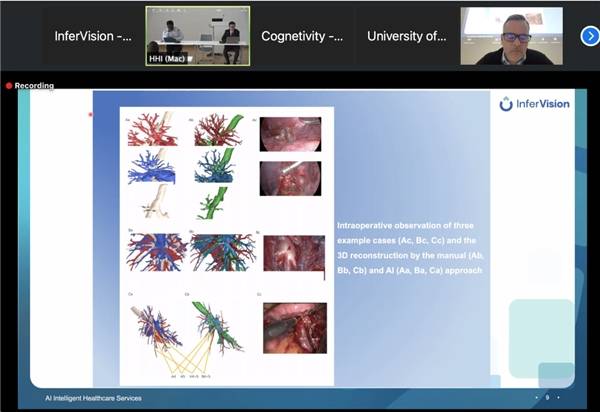Click the red Recording indicator dot
Viewport: 600px width, 412px height.
click(x=9, y=86)
